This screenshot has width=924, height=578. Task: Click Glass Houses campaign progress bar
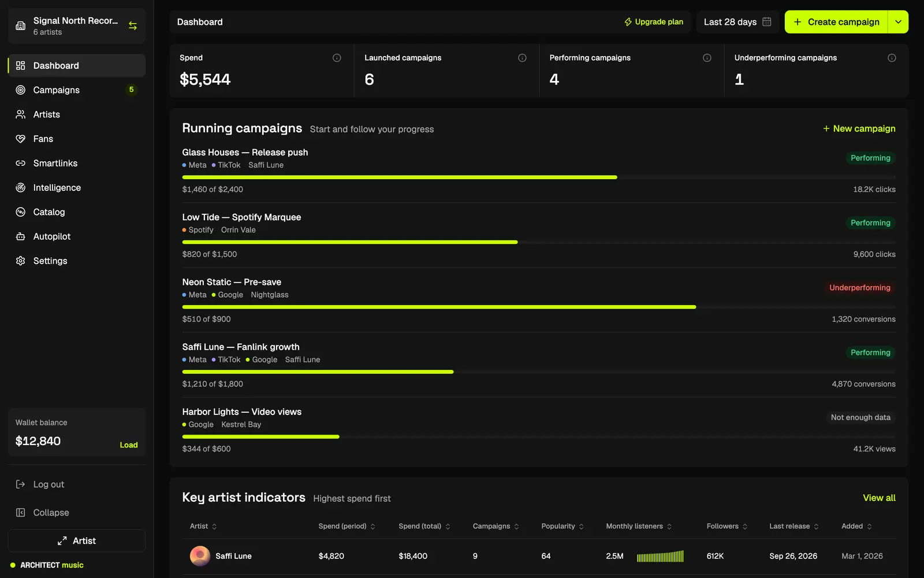pos(539,177)
